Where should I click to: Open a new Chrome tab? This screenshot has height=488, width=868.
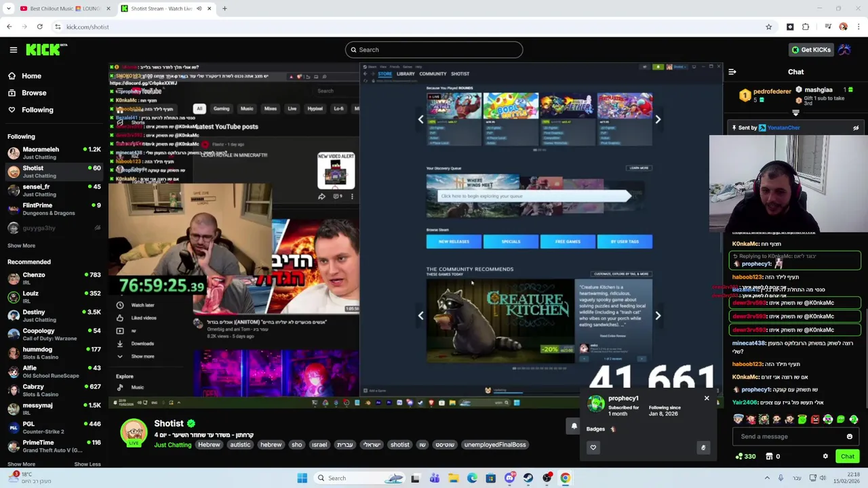click(x=224, y=9)
